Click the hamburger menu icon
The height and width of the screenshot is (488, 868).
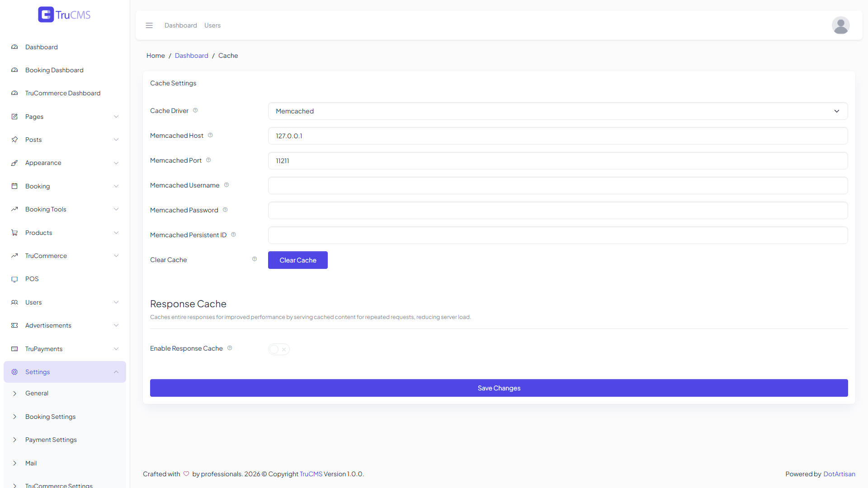[149, 25]
